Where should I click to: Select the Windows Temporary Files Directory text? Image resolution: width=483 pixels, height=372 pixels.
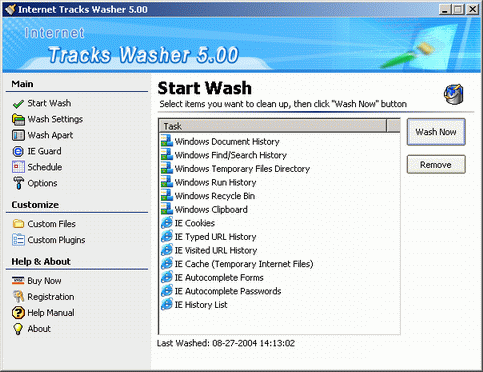[x=242, y=169]
